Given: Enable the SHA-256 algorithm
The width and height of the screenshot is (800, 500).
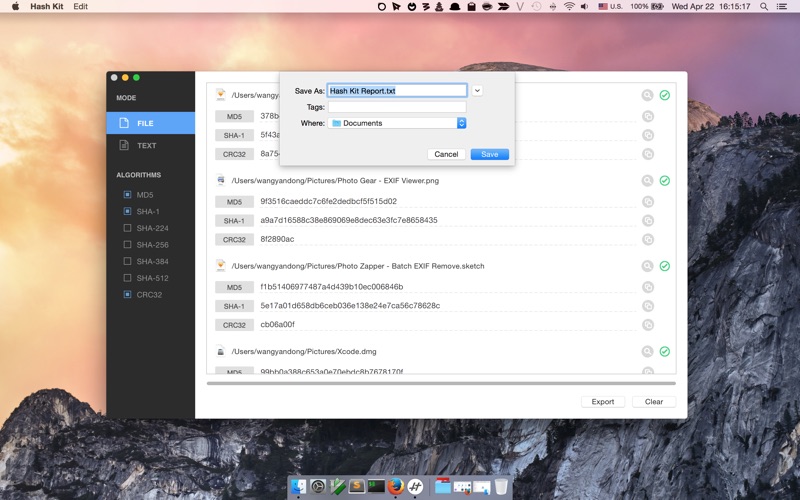Looking at the screenshot, I should click(x=128, y=244).
